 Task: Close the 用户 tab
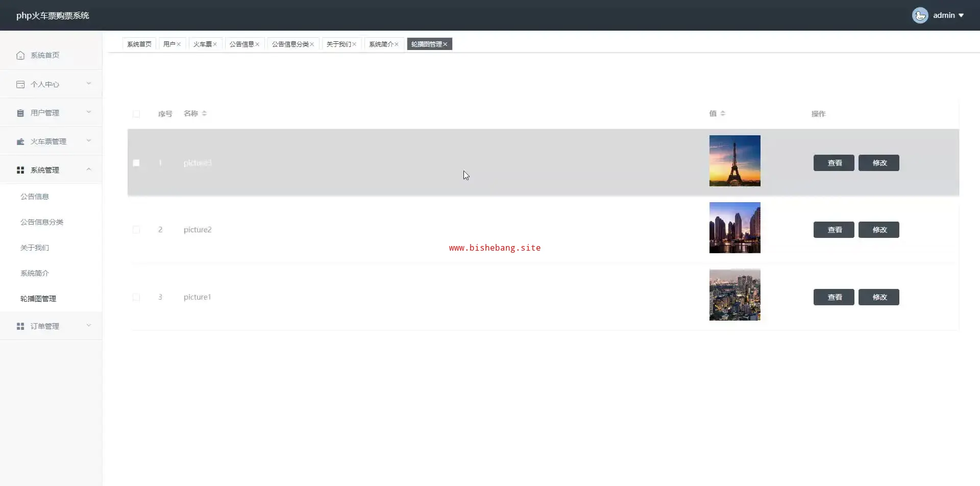179,44
